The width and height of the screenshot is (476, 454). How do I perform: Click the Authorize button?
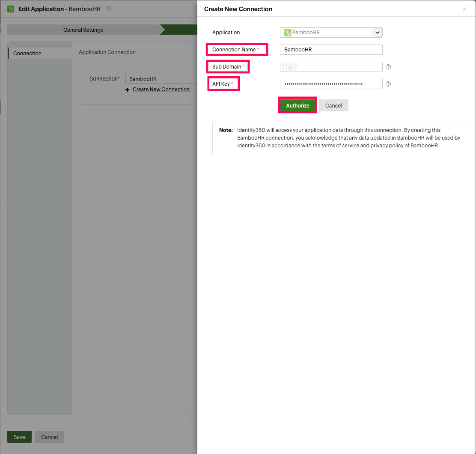point(297,105)
